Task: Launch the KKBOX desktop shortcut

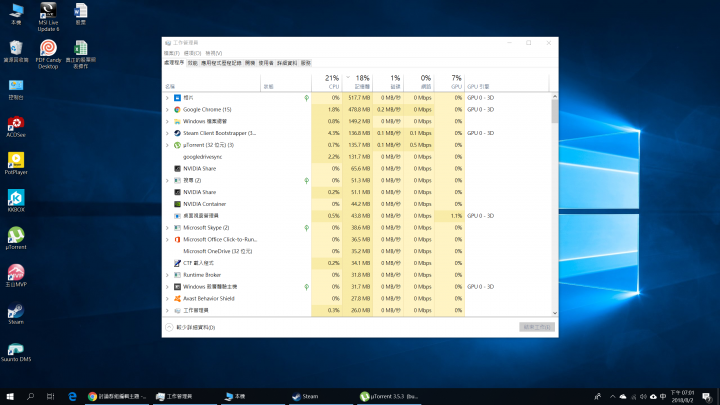Action: pyautogui.click(x=16, y=201)
